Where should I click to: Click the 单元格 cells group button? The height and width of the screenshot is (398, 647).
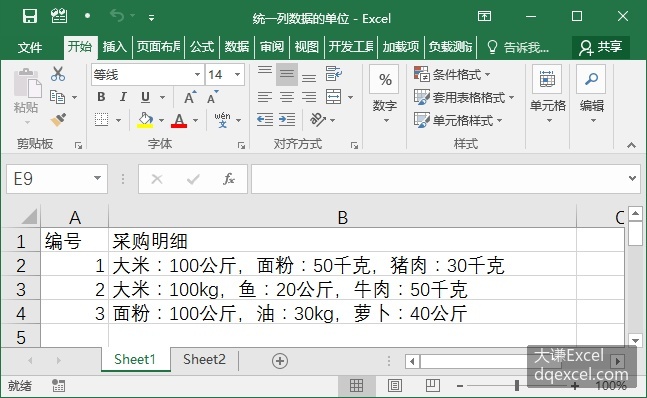548,95
